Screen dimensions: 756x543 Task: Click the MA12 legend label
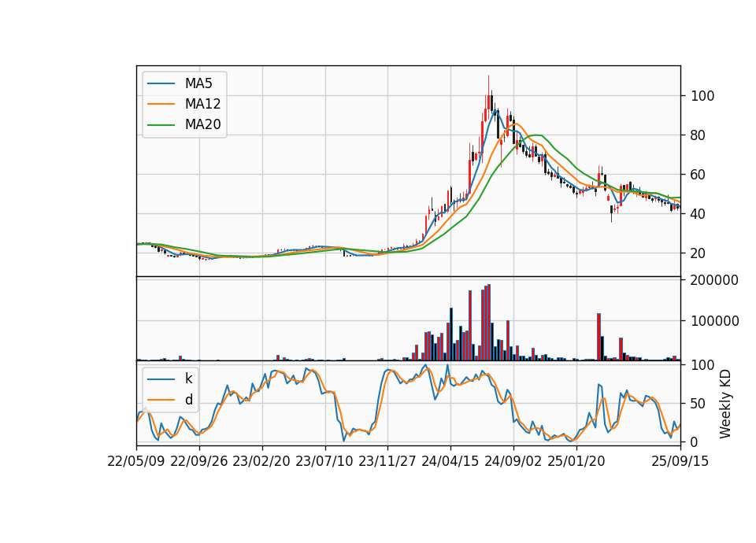202,104
